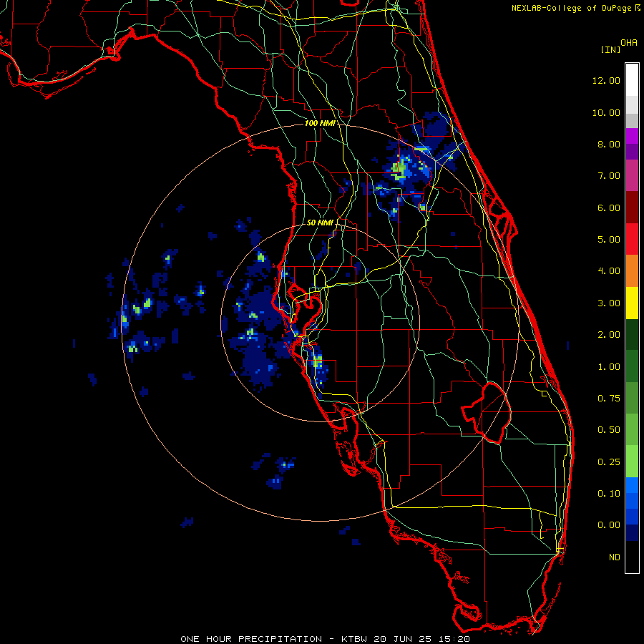Screen dimensions: 644x644
Task: Select the 5.00 legend value
Action: tap(609, 240)
